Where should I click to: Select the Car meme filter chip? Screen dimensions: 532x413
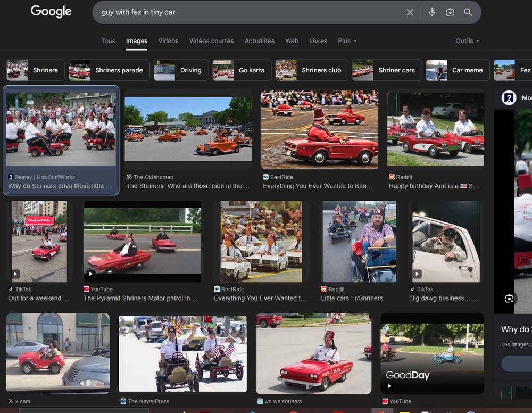(x=457, y=70)
